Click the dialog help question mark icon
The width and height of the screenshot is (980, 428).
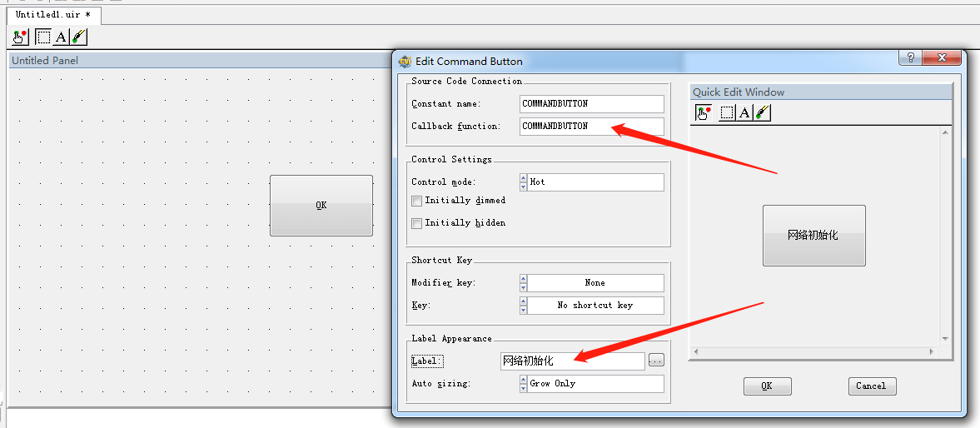(911, 57)
